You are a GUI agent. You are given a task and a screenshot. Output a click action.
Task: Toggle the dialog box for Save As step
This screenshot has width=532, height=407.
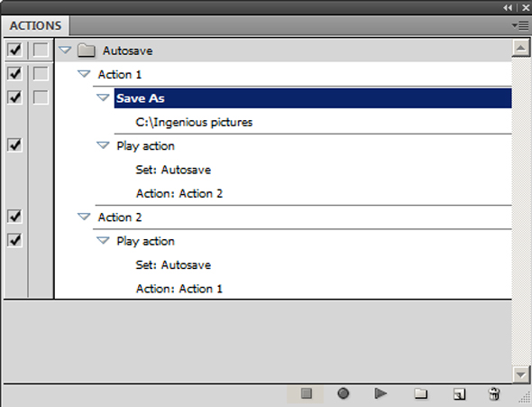tap(41, 97)
